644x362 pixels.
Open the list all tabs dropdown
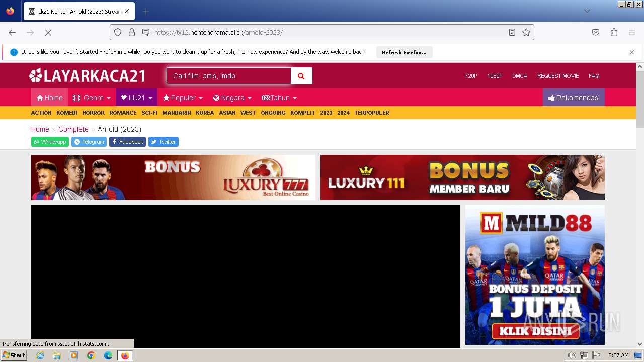point(587,11)
